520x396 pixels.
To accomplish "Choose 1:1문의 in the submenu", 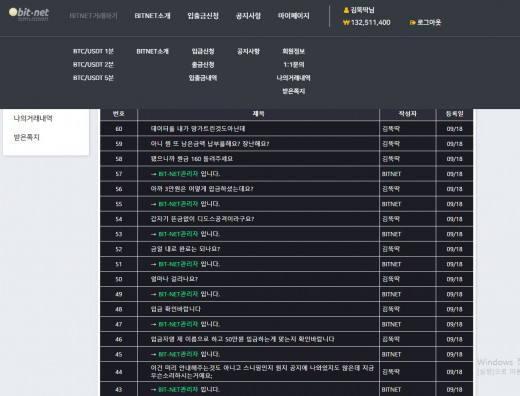I will coord(294,65).
